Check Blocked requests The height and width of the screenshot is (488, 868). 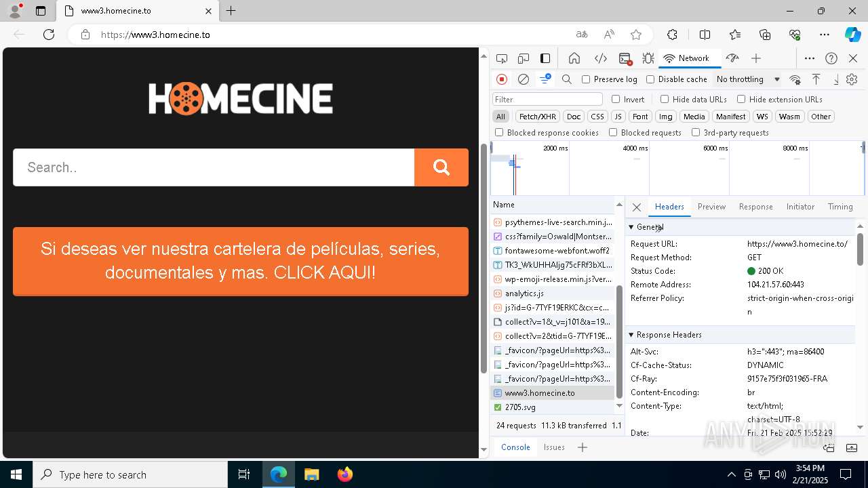click(613, 133)
